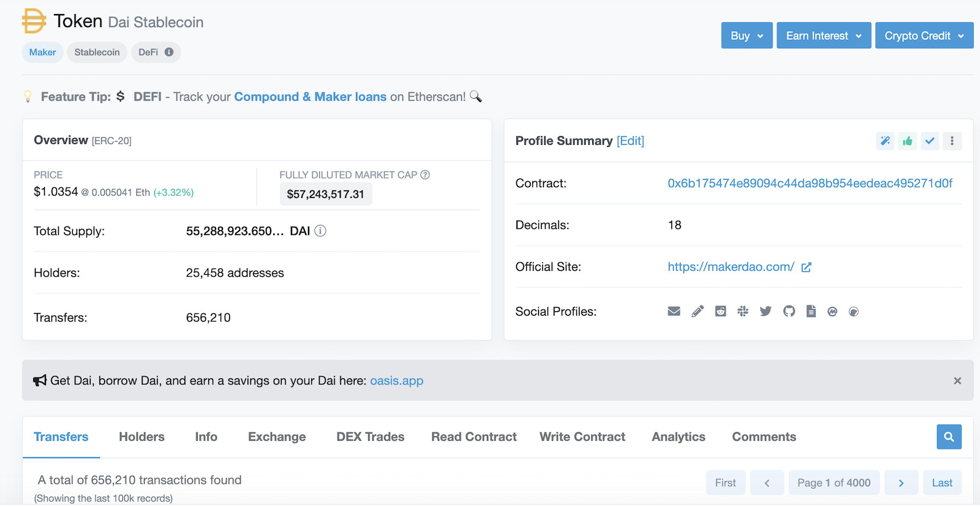This screenshot has height=507, width=980.
Task: Open the Exchange tab
Action: (x=277, y=436)
